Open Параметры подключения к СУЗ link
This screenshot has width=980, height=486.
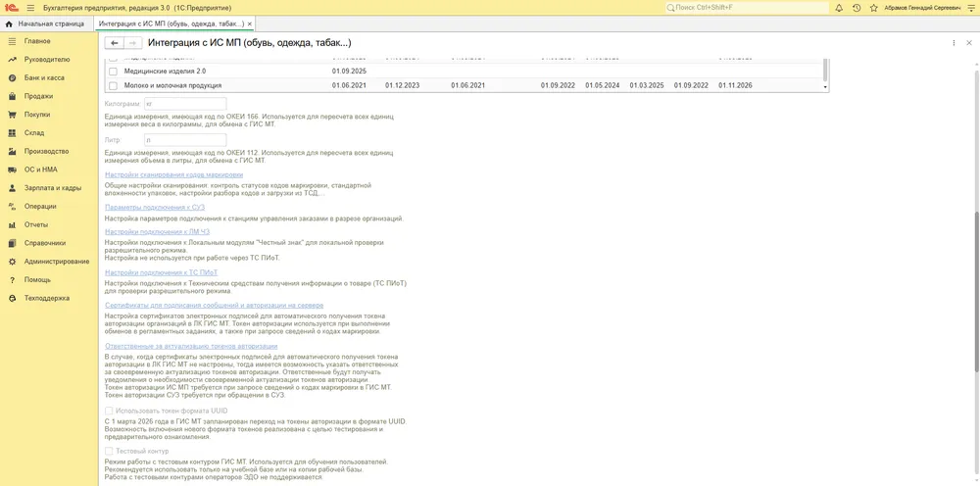coord(155,207)
